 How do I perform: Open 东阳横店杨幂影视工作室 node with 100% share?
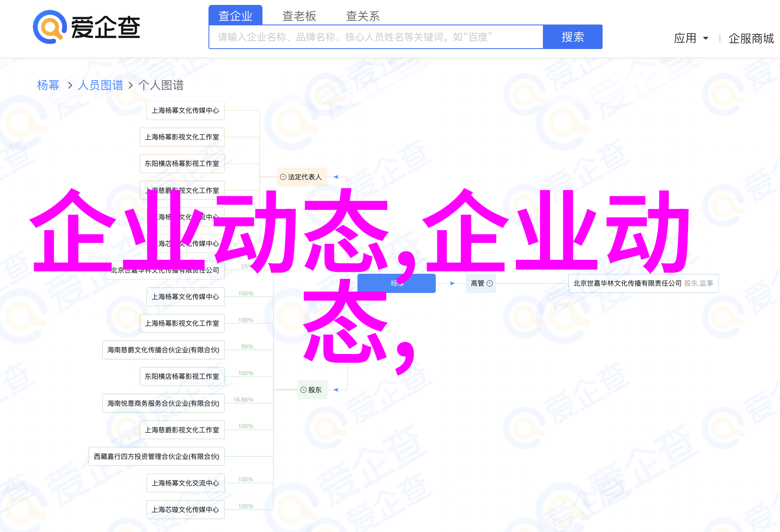coord(182,376)
